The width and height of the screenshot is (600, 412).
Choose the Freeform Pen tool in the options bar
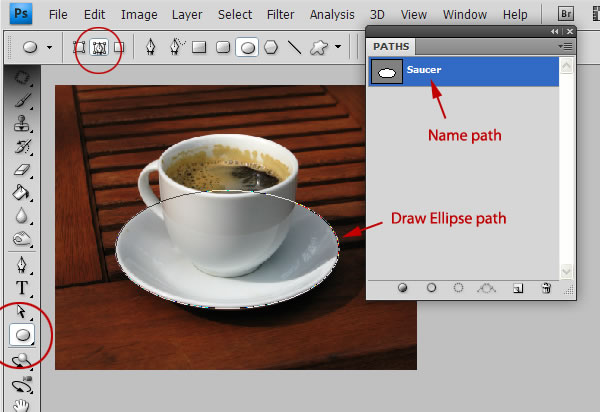coord(176,47)
